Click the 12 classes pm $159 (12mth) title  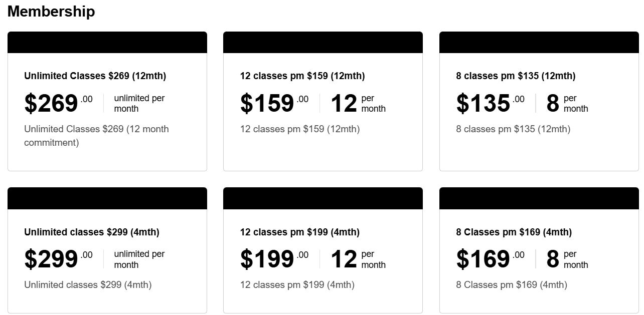(302, 76)
